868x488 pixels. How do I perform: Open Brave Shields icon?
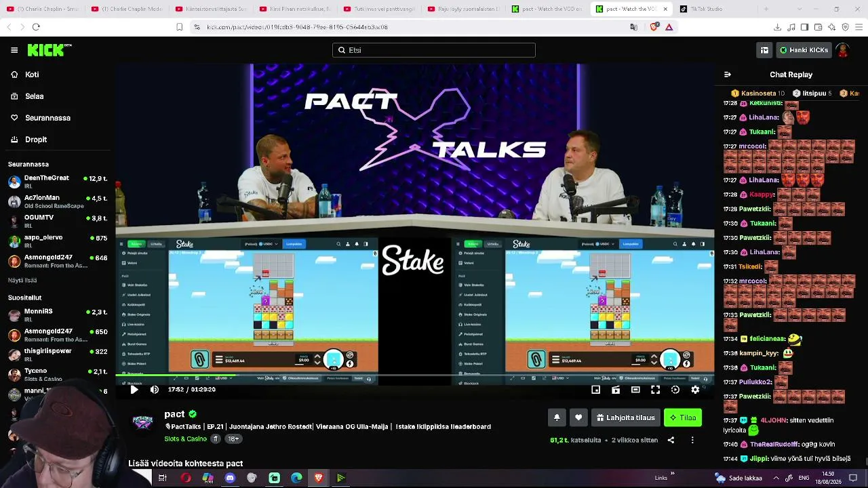pyautogui.click(x=654, y=27)
